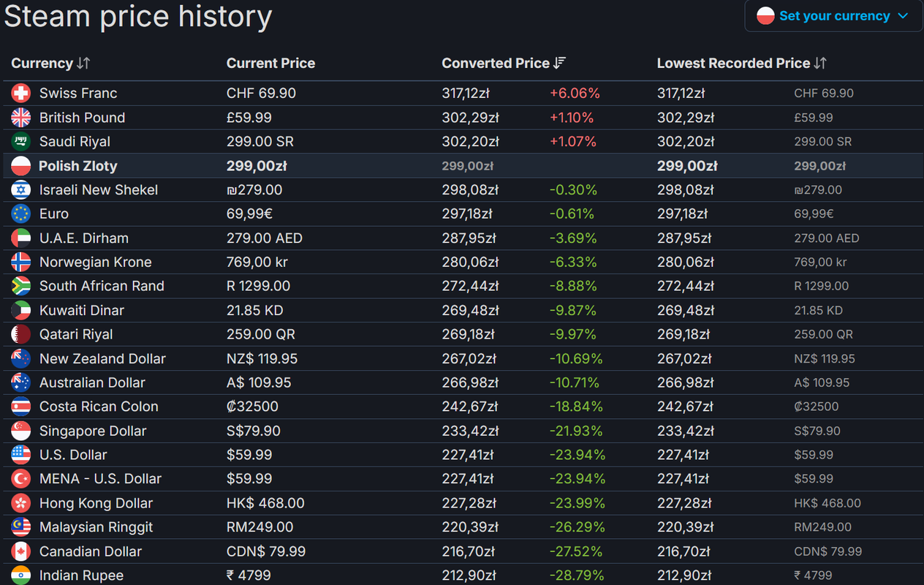
Task: Select the Swiss Franc currency name
Action: [x=78, y=93]
